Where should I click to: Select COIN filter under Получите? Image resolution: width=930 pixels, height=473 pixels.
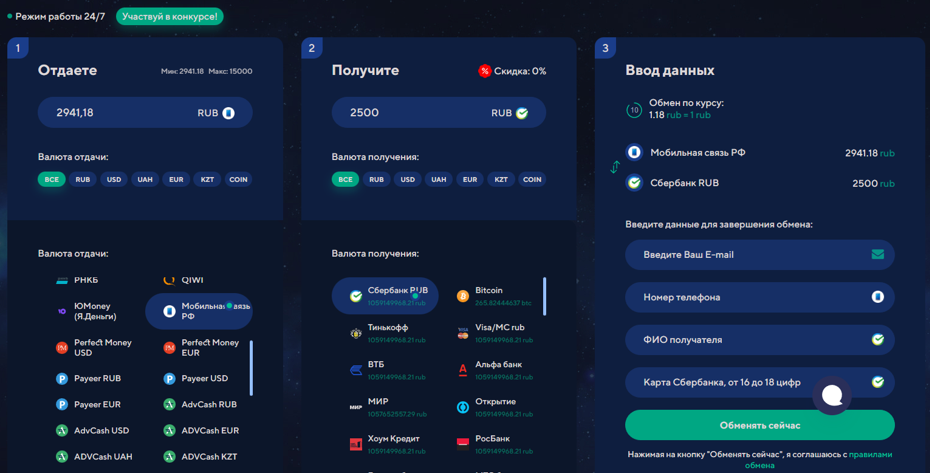(x=532, y=179)
